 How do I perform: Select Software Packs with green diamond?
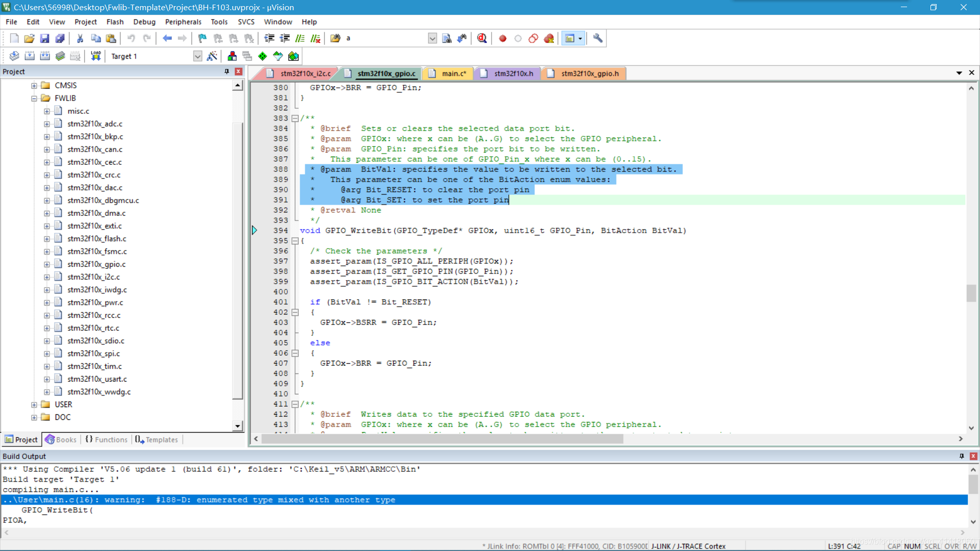[262, 56]
